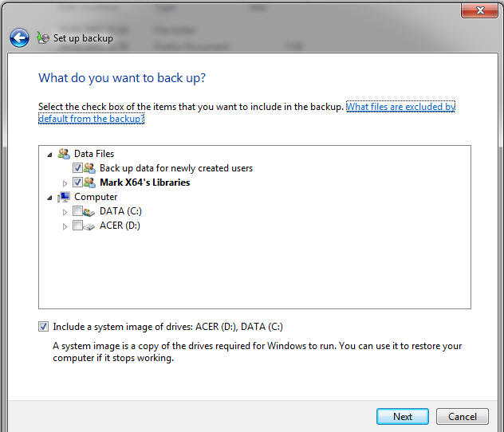Disable the Include a system image option
This screenshot has width=504, height=432.
click(43, 327)
